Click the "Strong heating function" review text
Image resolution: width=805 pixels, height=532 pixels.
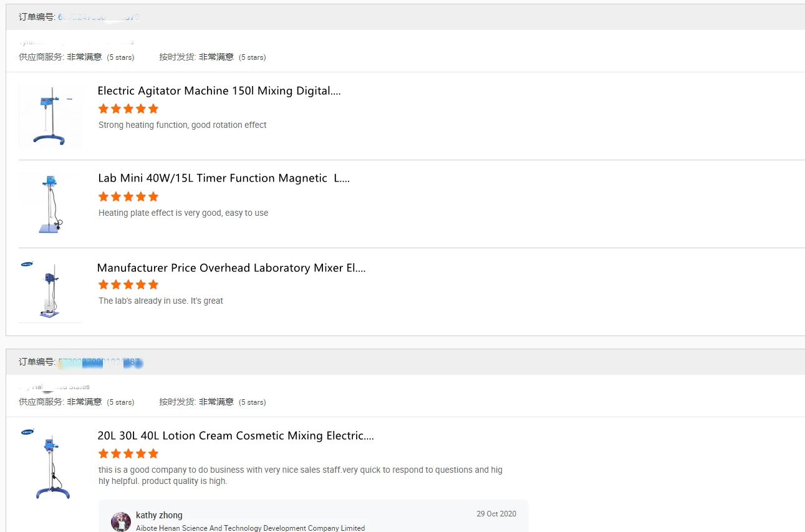click(182, 125)
